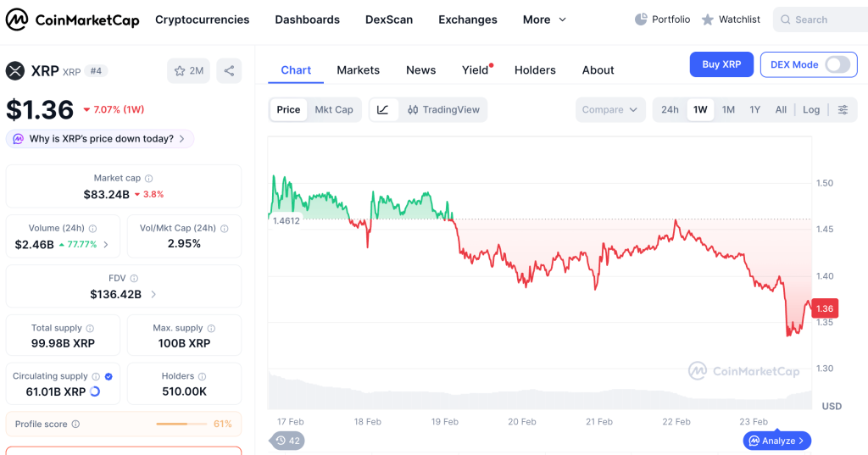This screenshot has width=868, height=455.
Task: Open the Portfolio pie icon link
Action: pyautogui.click(x=663, y=19)
